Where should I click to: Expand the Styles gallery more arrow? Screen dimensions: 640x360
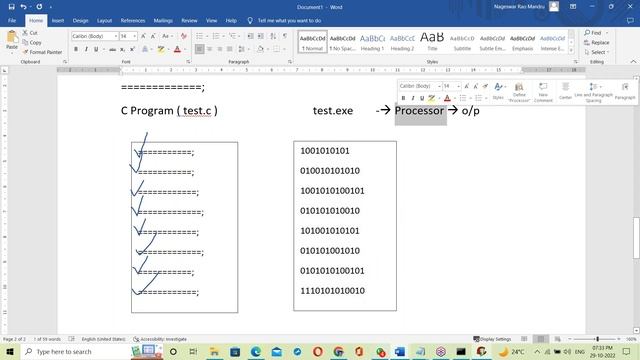pyautogui.click(x=571, y=50)
